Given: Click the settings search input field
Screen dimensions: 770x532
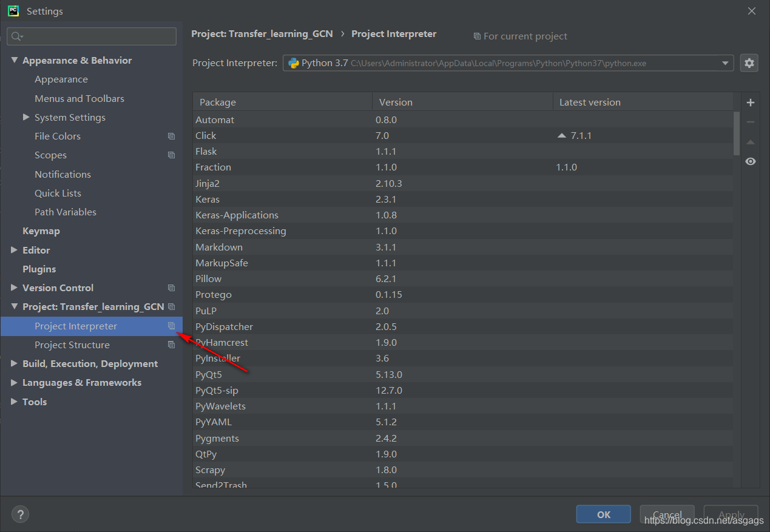Looking at the screenshot, I should 92,36.
